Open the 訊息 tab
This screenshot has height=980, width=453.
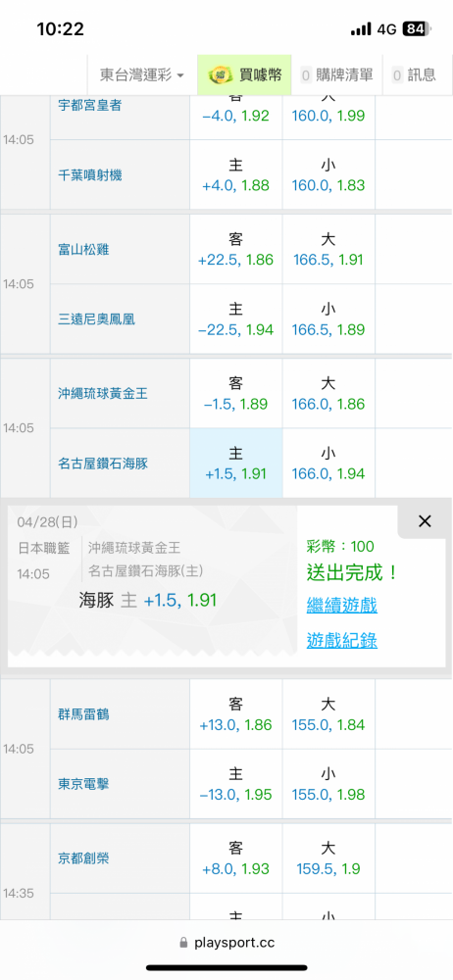click(x=414, y=75)
